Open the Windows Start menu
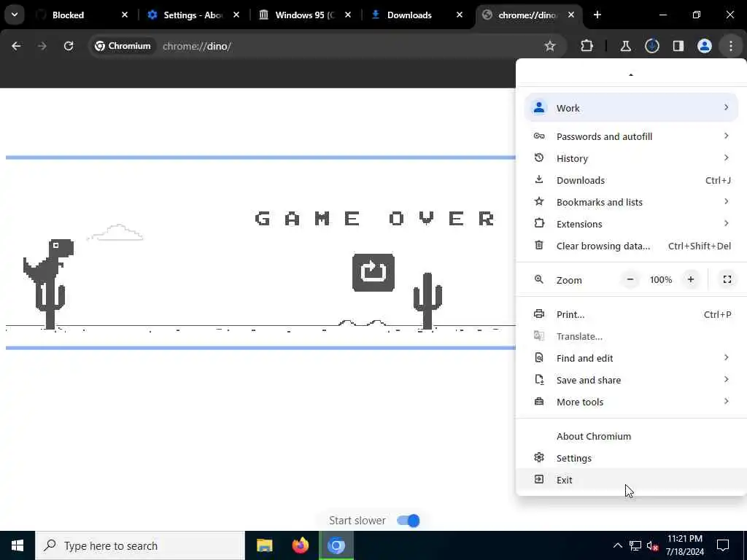The image size is (747, 560). pyautogui.click(x=18, y=545)
